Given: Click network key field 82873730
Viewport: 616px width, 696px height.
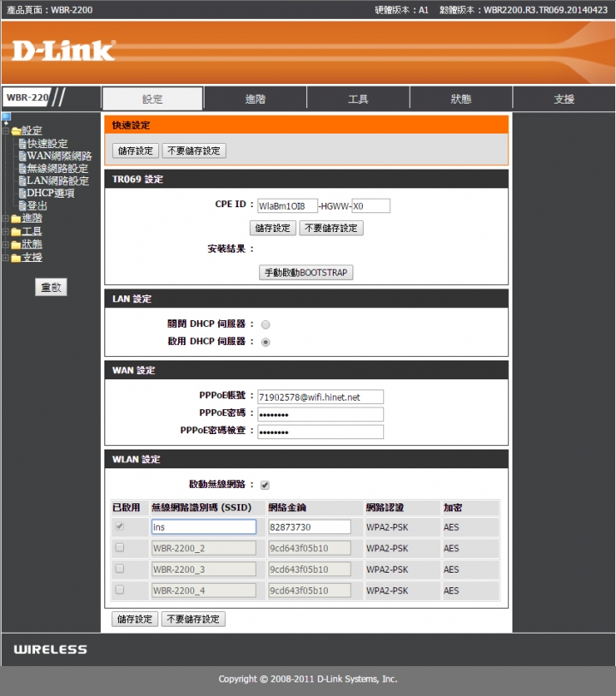Looking at the screenshot, I should pos(310,526).
